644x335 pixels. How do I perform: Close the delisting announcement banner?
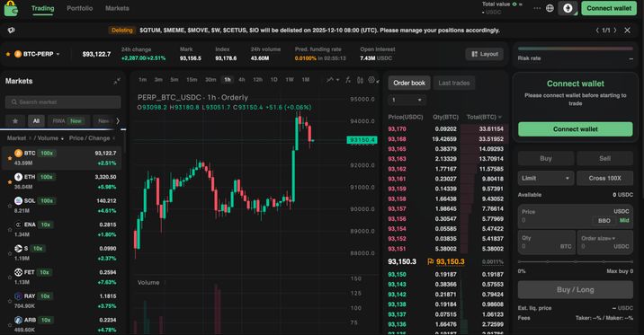[x=627, y=31]
